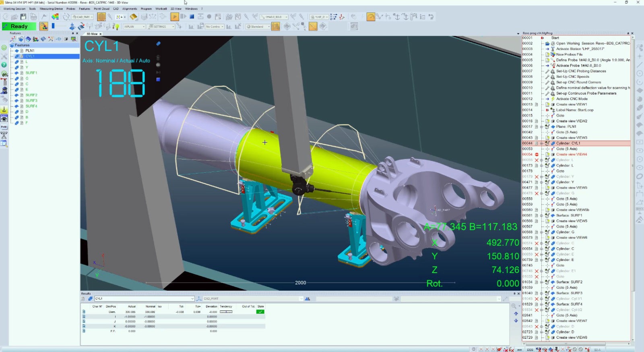Click the Pids button in left sidebar
Screen dimensions: 644x352
click(x=4, y=126)
